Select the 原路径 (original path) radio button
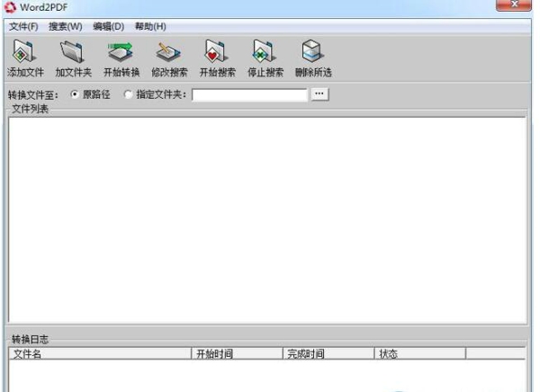This screenshot has width=540, height=392. click(x=74, y=94)
